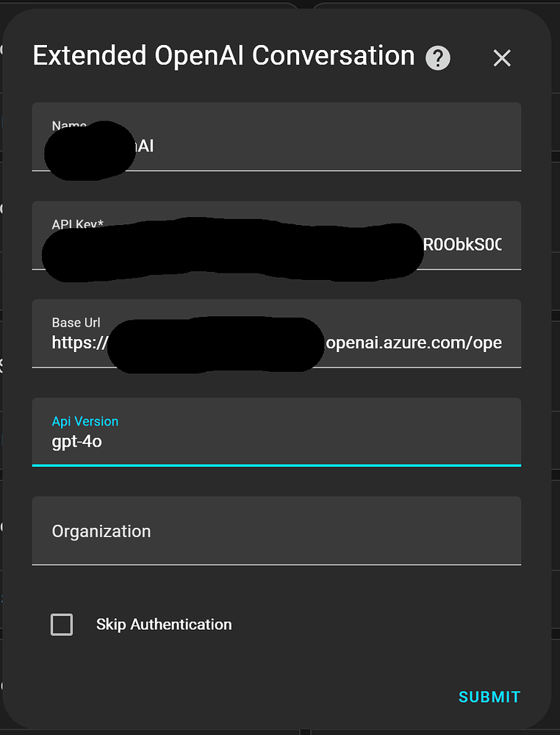
Task: Click the Extended OpenAI Conversation dialog title
Action: pyautogui.click(x=223, y=56)
